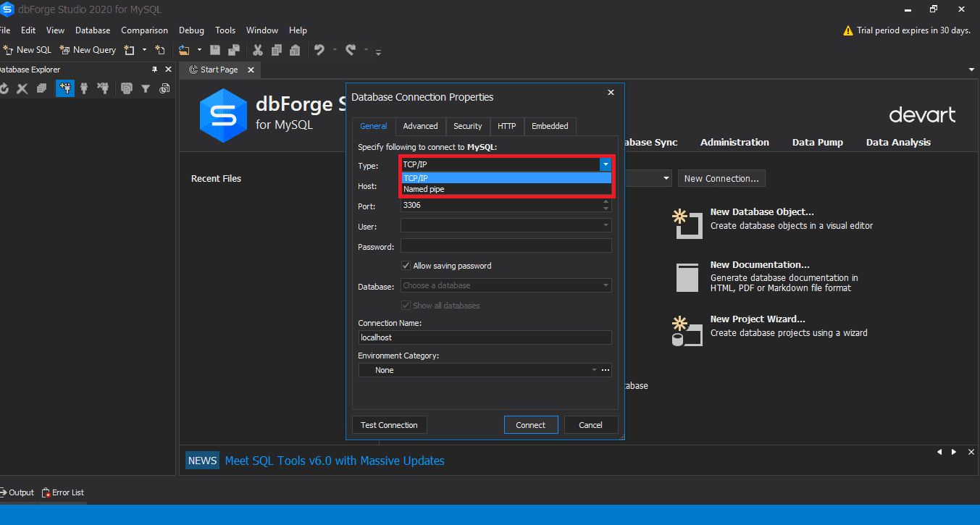Expand the User dropdown
The width and height of the screenshot is (980, 525).
(x=606, y=226)
